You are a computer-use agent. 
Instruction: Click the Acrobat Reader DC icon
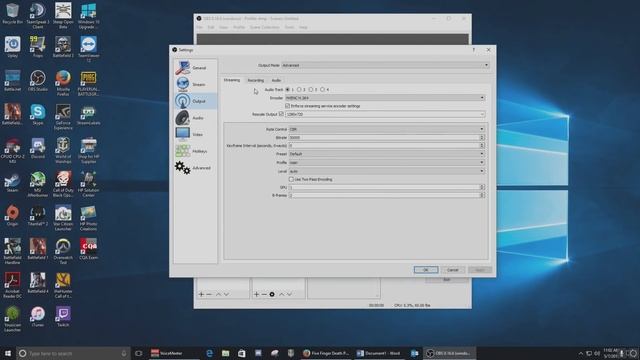pos(12,285)
